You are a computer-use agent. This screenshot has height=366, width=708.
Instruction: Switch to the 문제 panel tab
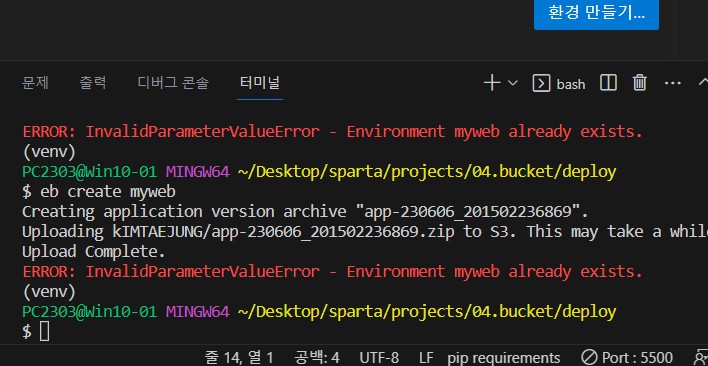tap(36, 83)
